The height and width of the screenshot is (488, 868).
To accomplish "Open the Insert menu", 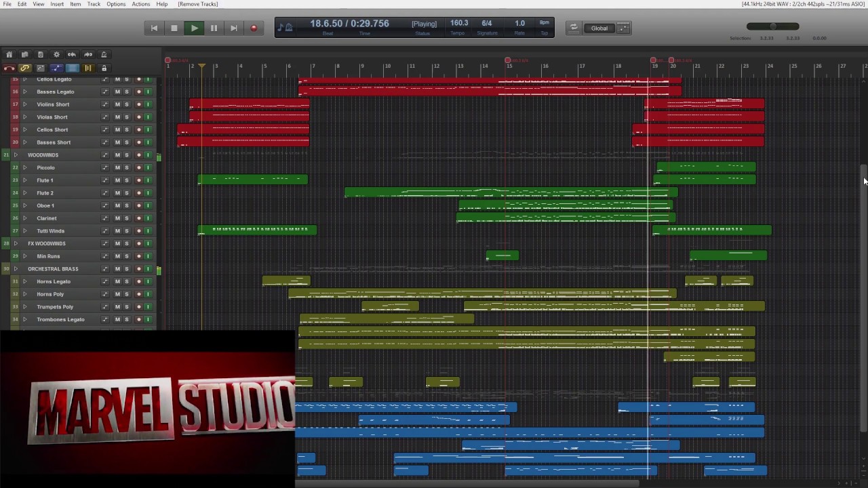I will tap(57, 4).
